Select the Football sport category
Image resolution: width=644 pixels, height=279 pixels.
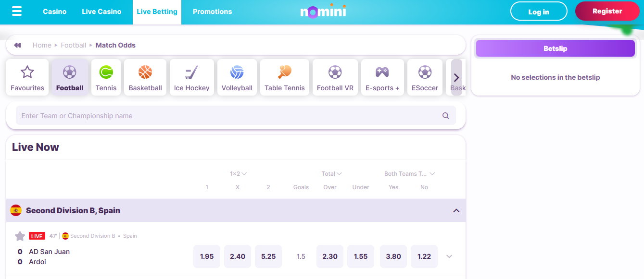click(70, 77)
